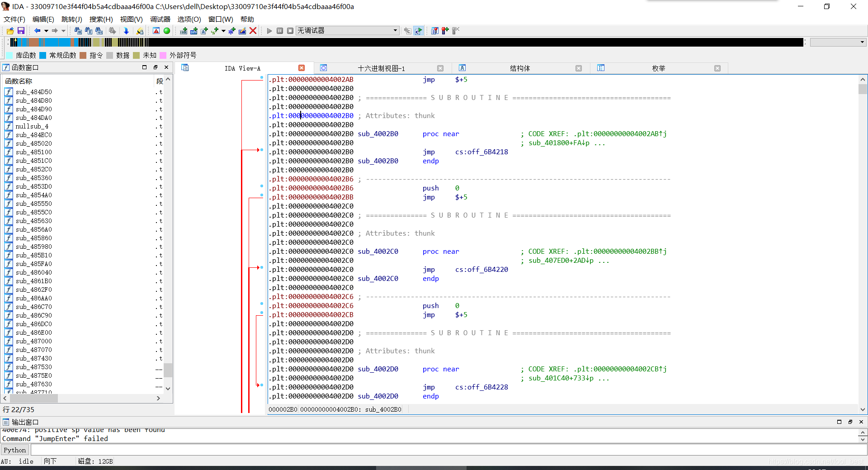Select function sub_487430 in the list

(x=34, y=358)
